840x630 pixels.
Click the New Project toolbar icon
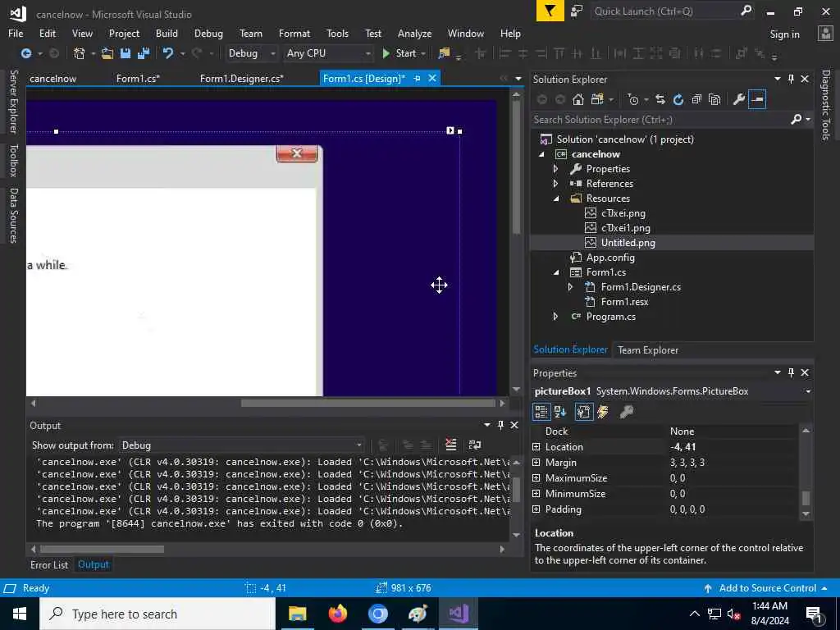(x=80, y=53)
